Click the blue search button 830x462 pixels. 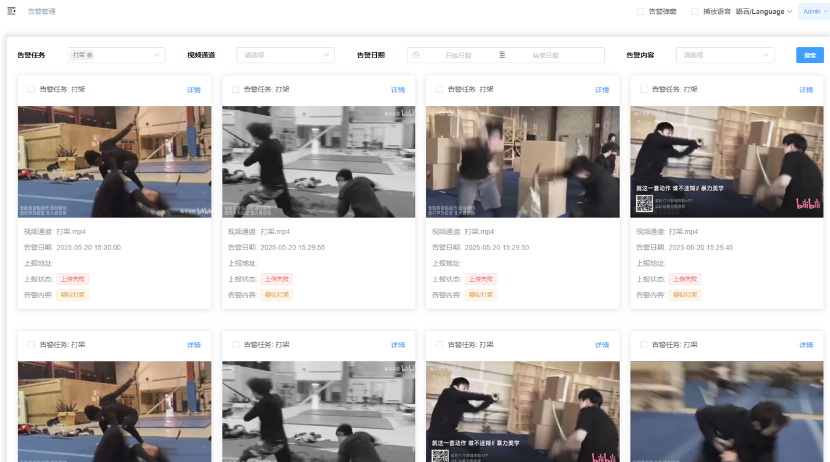[810, 55]
